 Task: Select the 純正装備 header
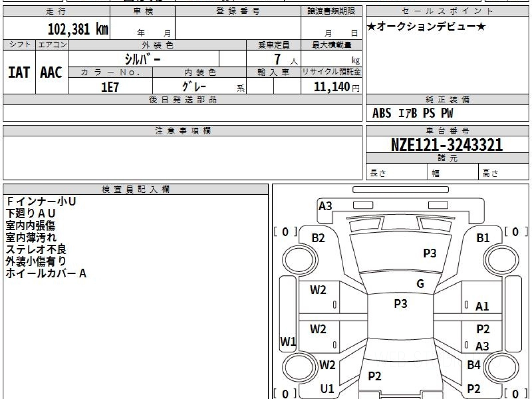(x=447, y=100)
